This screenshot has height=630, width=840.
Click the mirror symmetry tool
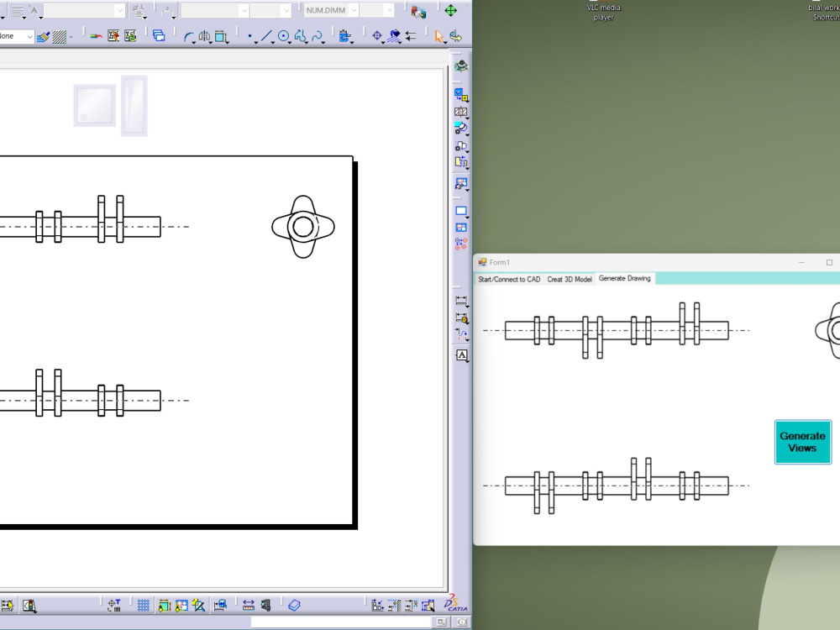205,36
